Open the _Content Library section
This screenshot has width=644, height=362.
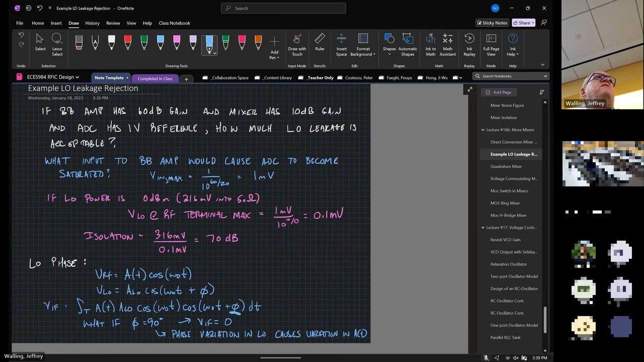(x=274, y=78)
